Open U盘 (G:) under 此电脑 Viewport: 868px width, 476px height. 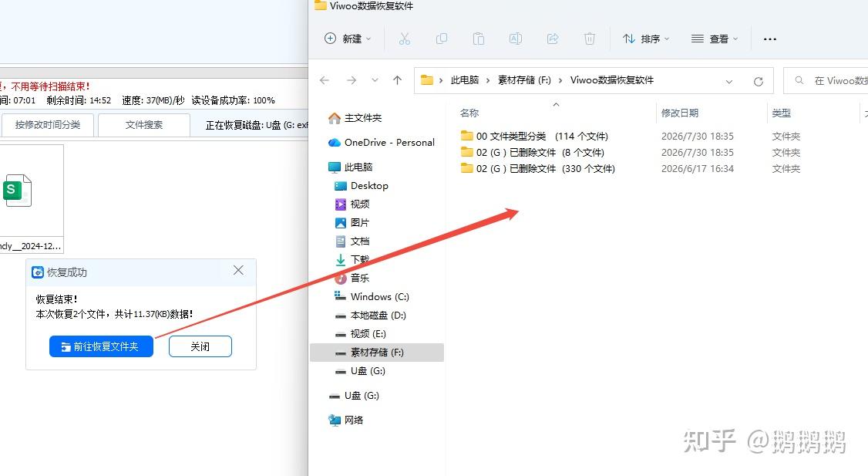tap(368, 371)
